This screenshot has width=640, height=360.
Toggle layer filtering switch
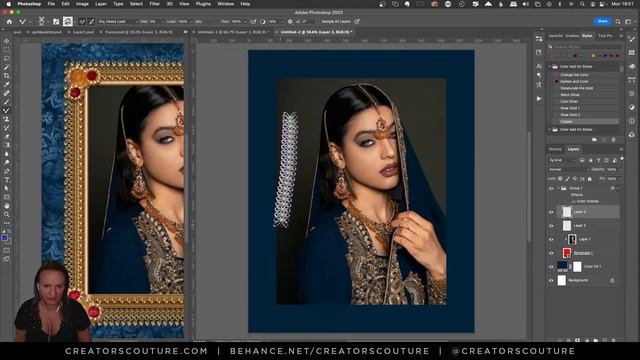622,159
